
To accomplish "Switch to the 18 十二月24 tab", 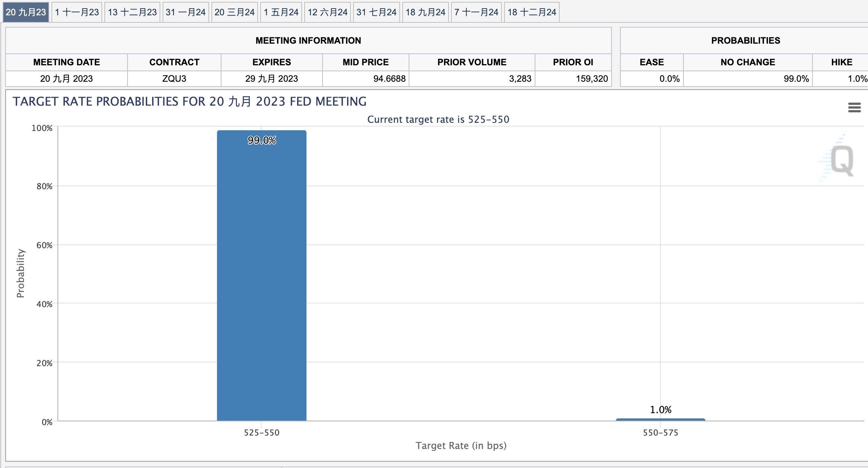I will (531, 12).
